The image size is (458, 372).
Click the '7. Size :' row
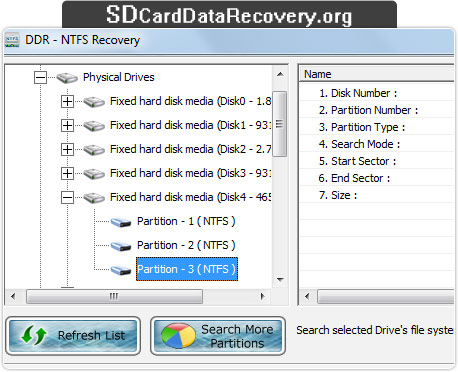point(377,195)
